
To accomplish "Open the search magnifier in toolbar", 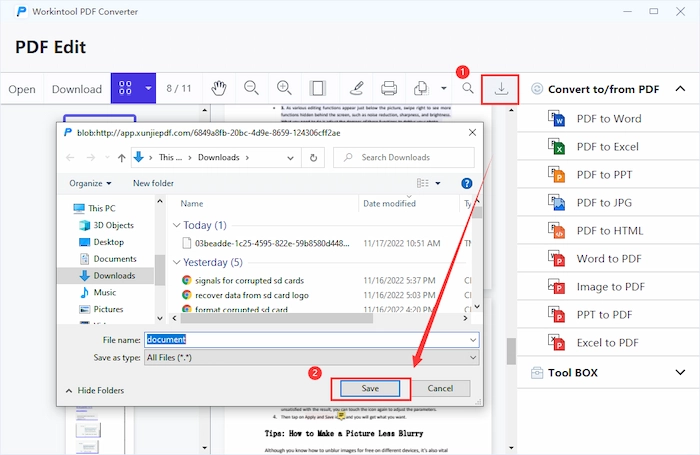I will click(467, 88).
